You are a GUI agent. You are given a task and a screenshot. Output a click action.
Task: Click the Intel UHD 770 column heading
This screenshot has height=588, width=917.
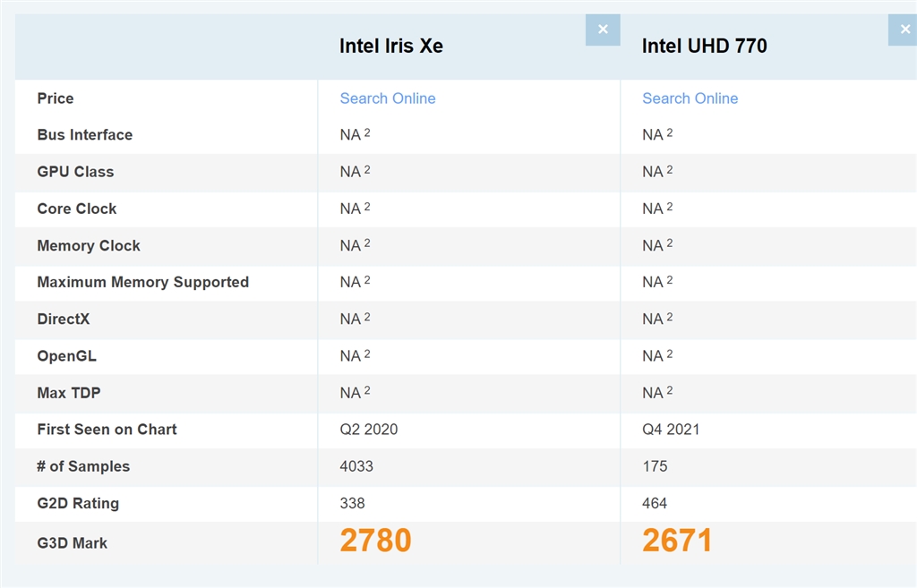704,46
